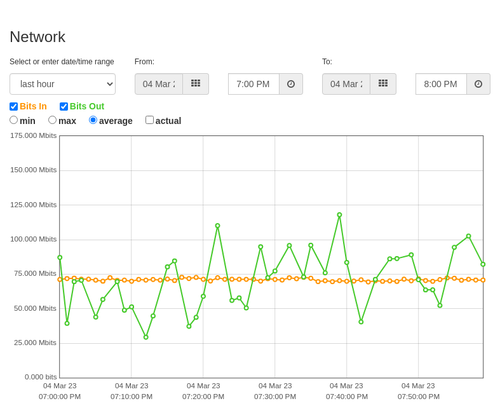The width and height of the screenshot is (500, 403).
Task: Click the lowest green Bits Out data point
Action: (146, 337)
